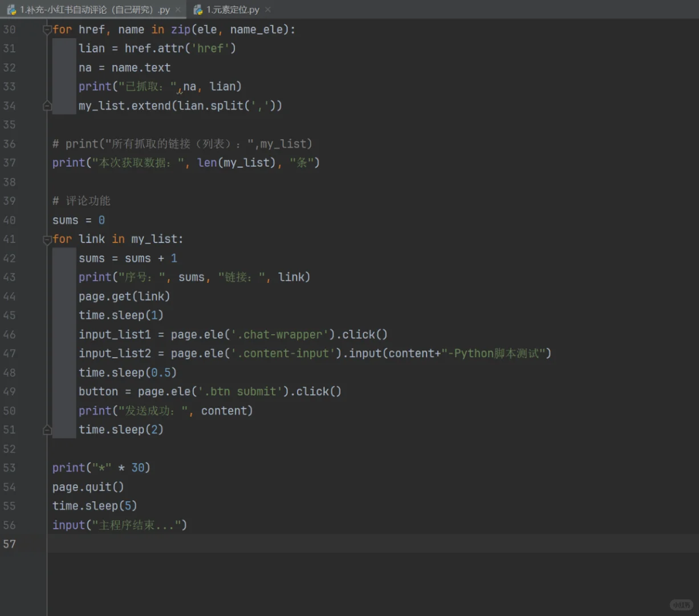Click 'na = name.text' at line 32
Viewport: 699px width, 616px height.
tap(125, 68)
